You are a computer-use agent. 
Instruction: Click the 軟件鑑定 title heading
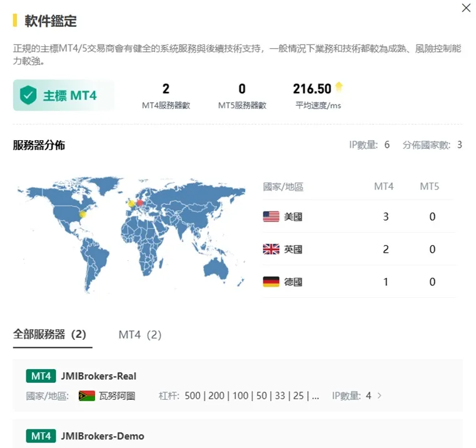(51, 21)
